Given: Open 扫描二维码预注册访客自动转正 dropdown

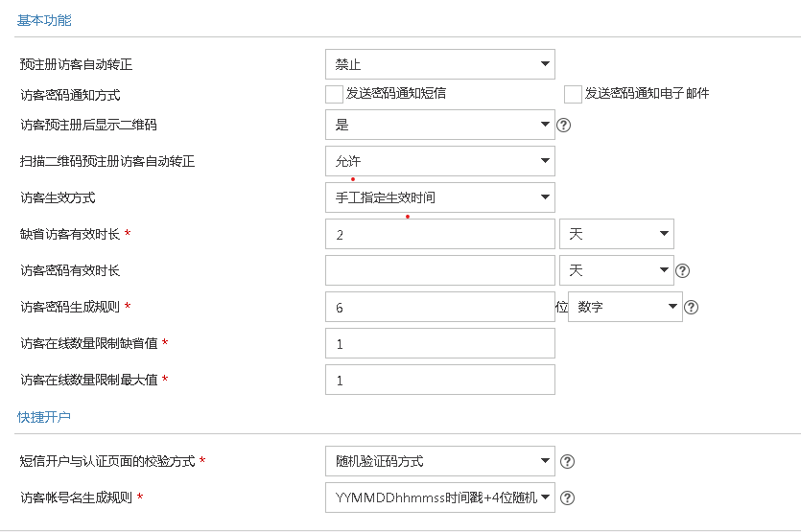Looking at the screenshot, I should pyautogui.click(x=439, y=161).
